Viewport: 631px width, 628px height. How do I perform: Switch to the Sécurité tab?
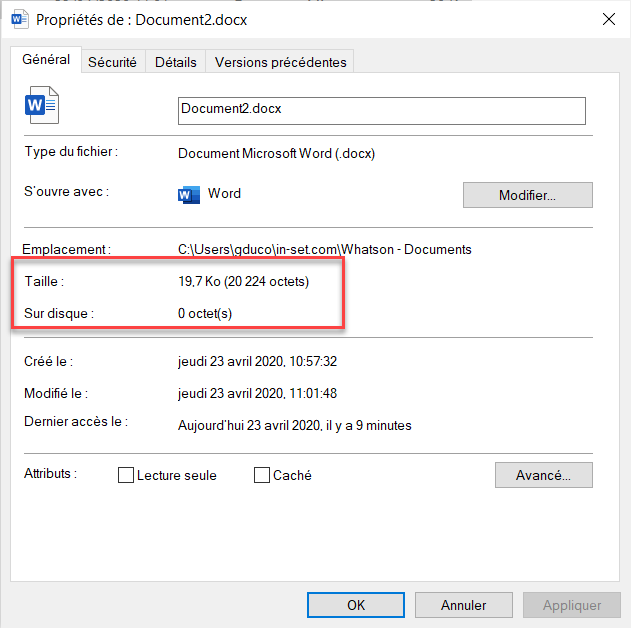pos(112,62)
